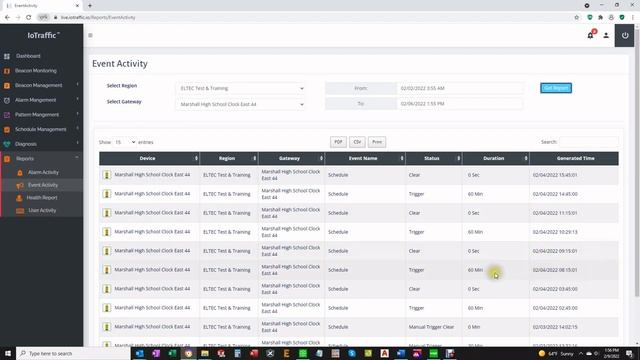This screenshot has height=360, width=640.
Task: Click the sort arrows on Status column
Action: point(459,158)
